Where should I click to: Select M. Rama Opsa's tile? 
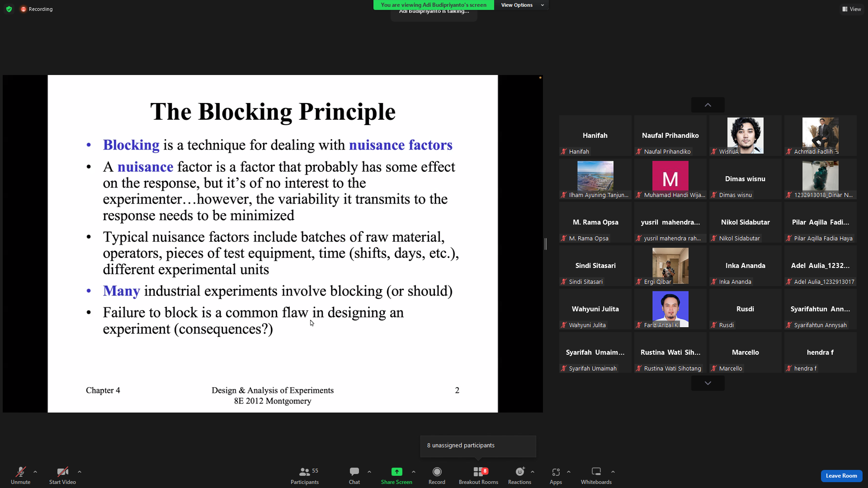pos(595,222)
